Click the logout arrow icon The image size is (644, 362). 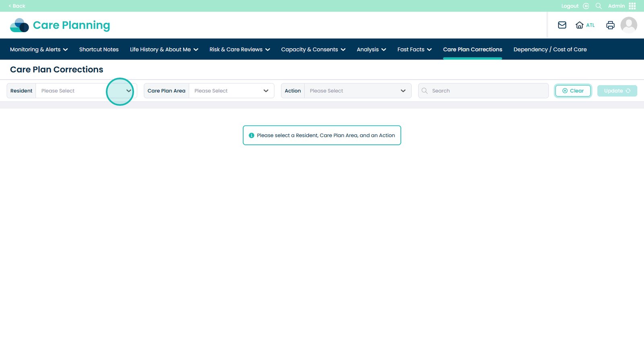pos(586,6)
